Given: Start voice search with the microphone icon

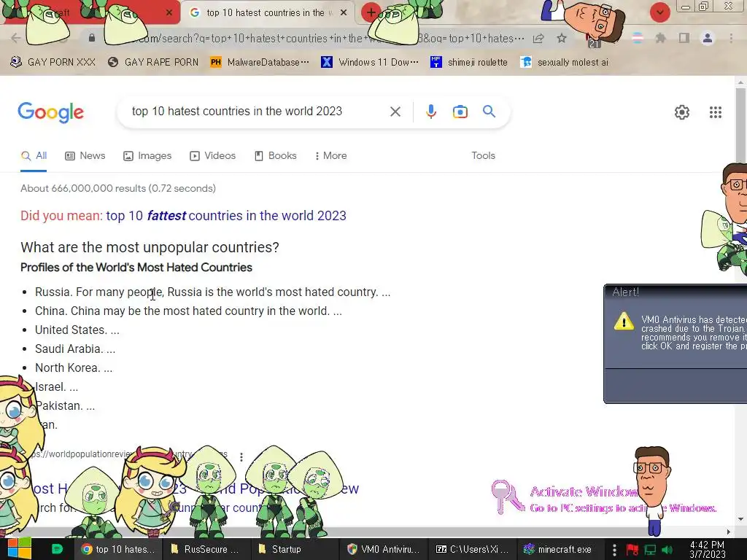Looking at the screenshot, I should point(430,112).
